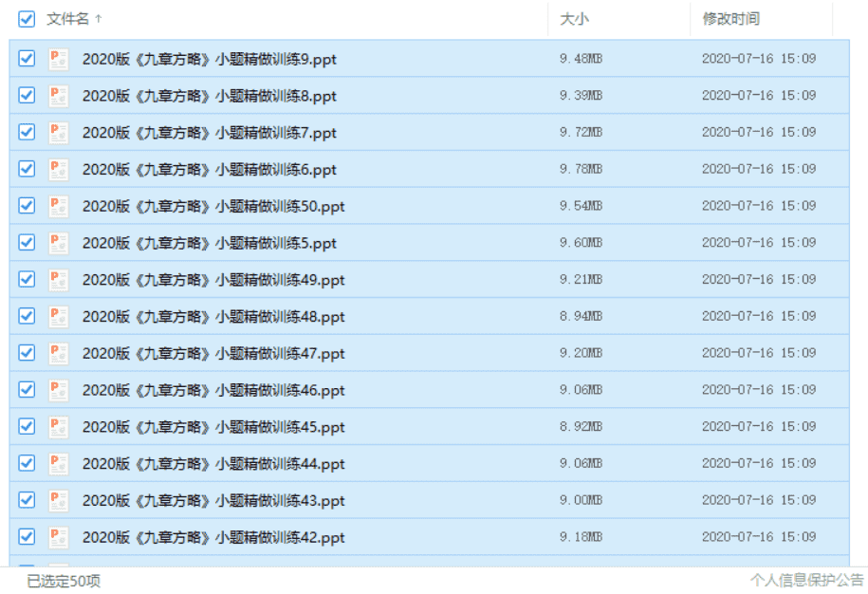Uncheck the checkbox for 小题精做训练43.ppt
868x594 pixels.
tap(26, 500)
